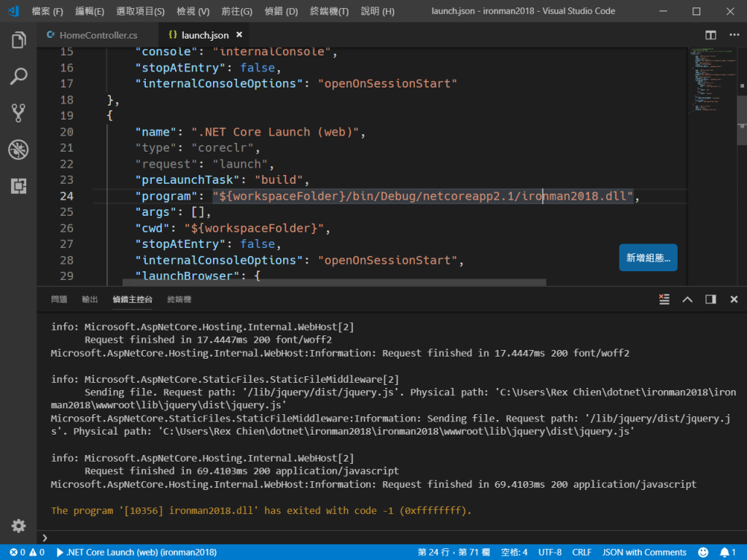Click the "coreclr" value on line 21
747x560 pixels.
click(x=222, y=147)
